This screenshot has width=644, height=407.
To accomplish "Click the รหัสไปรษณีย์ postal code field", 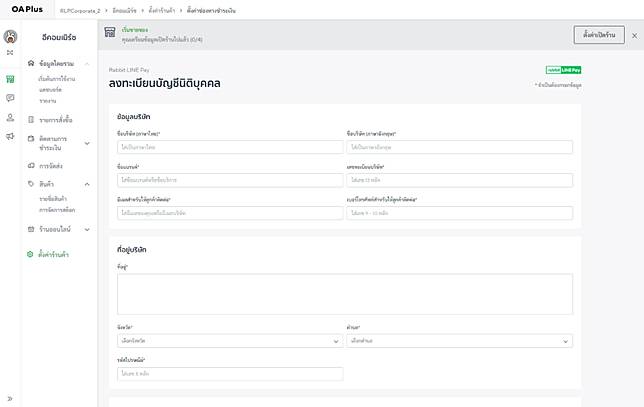I will [229, 374].
